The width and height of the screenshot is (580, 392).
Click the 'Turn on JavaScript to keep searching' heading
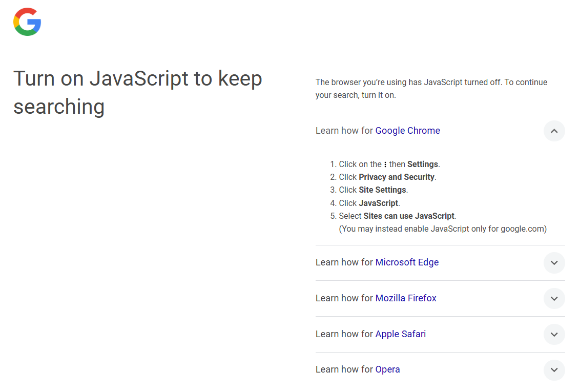(x=138, y=92)
